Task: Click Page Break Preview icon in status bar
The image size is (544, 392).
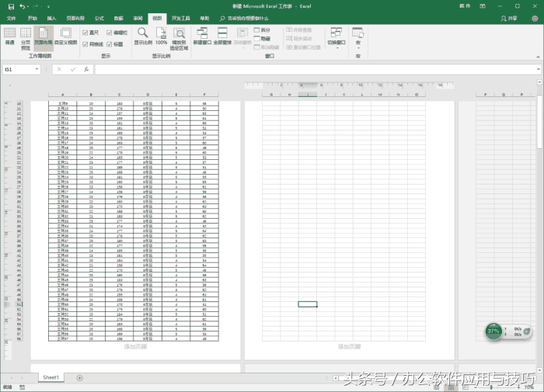Action: [x=466, y=387]
